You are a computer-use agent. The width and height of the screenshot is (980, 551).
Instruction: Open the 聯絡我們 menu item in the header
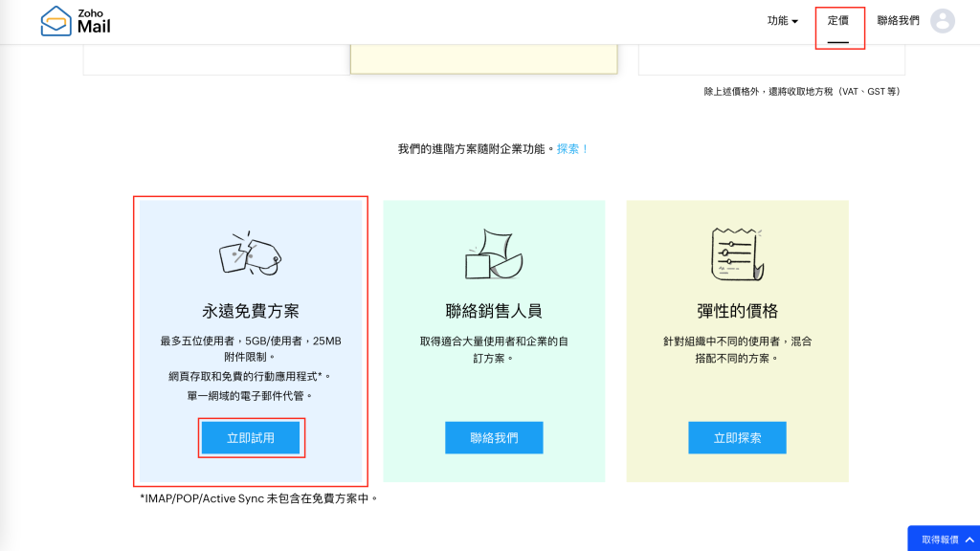(x=898, y=21)
